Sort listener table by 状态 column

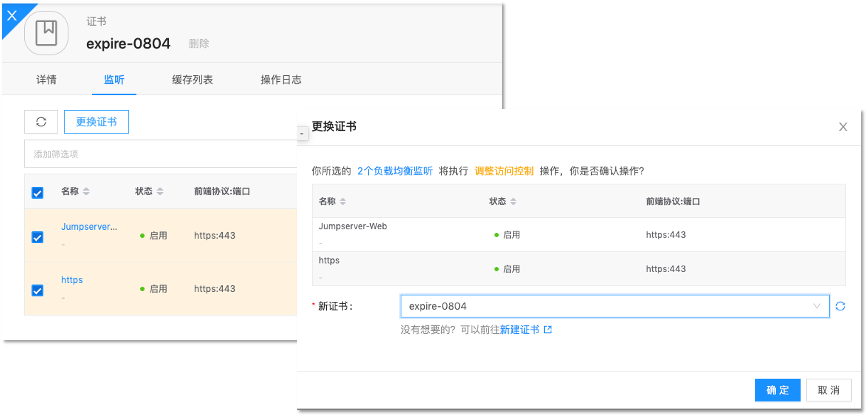point(160,191)
